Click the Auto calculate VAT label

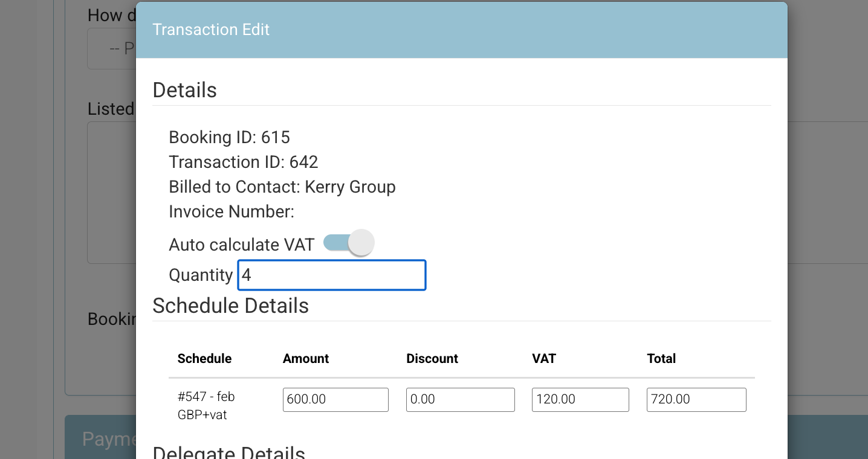click(242, 245)
